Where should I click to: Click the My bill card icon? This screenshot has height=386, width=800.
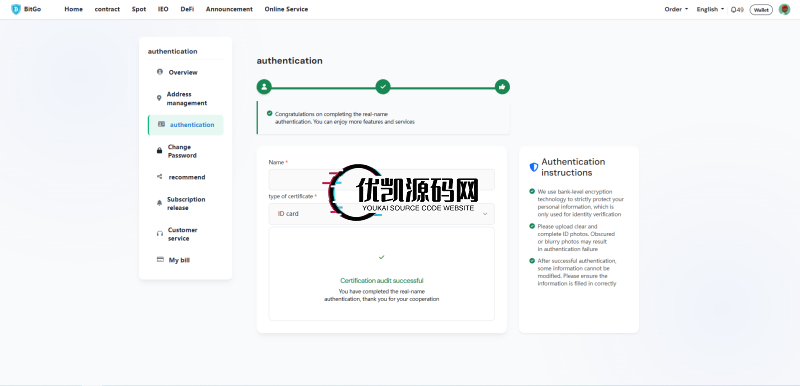click(160, 260)
